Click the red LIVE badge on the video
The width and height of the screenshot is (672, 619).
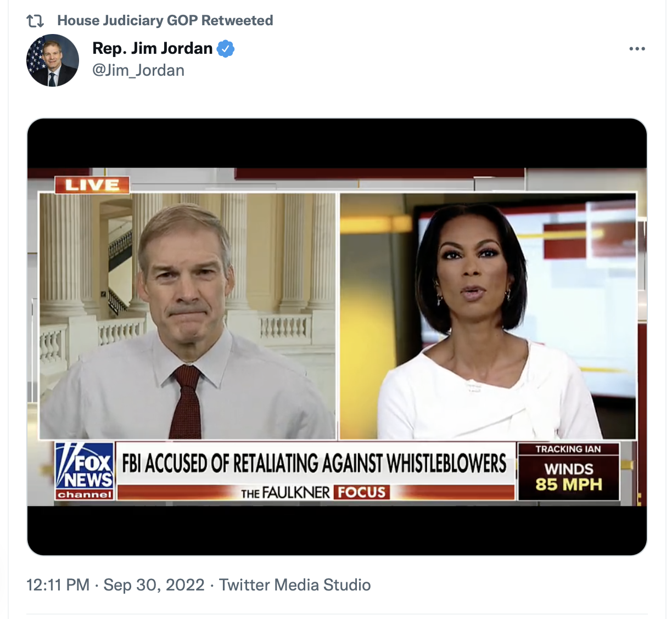(92, 185)
